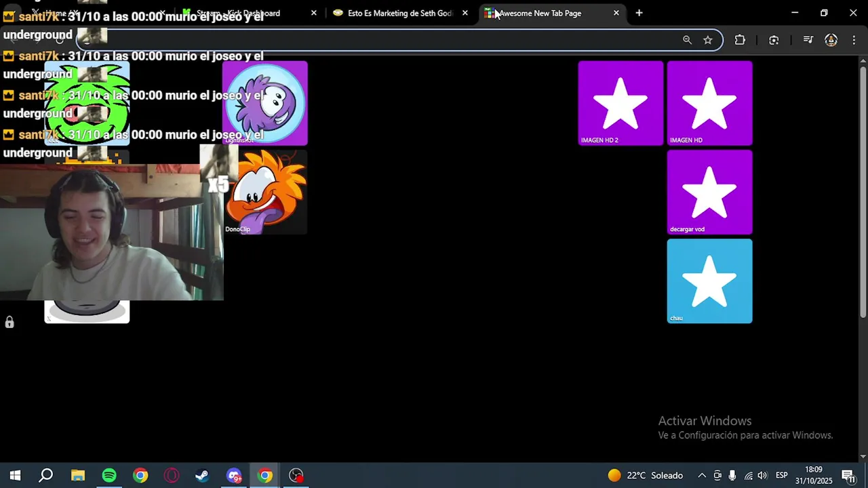This screenshot has width=868, height=488.
Task: Click the lock icon at page bottom-left
Action: point(9,322)
